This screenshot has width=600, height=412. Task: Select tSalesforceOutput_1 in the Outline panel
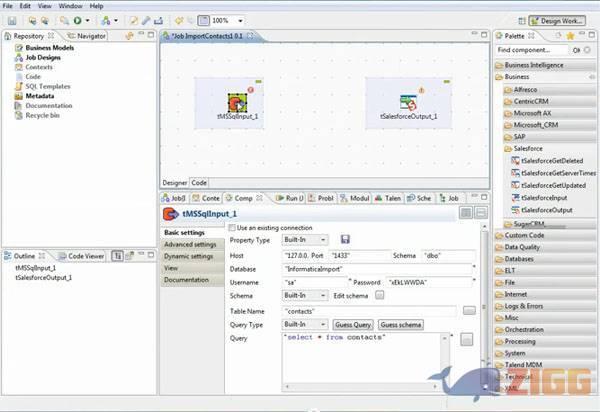pos(43,278)
